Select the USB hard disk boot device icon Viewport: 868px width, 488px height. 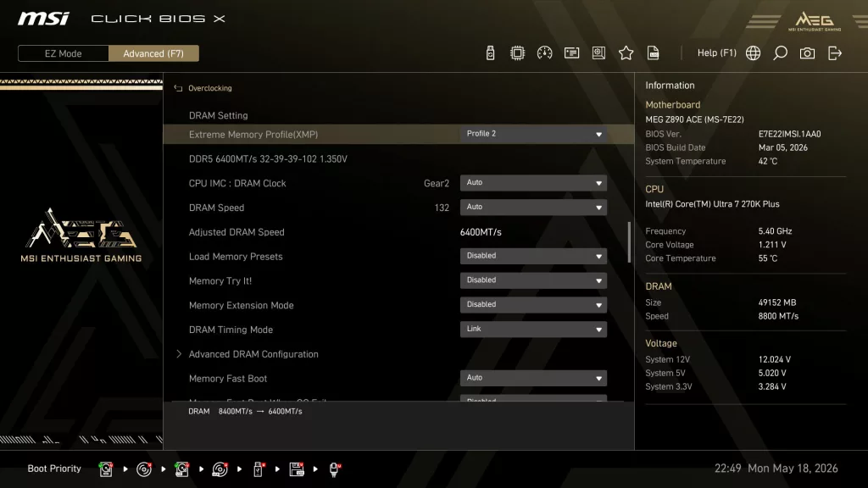181,469
